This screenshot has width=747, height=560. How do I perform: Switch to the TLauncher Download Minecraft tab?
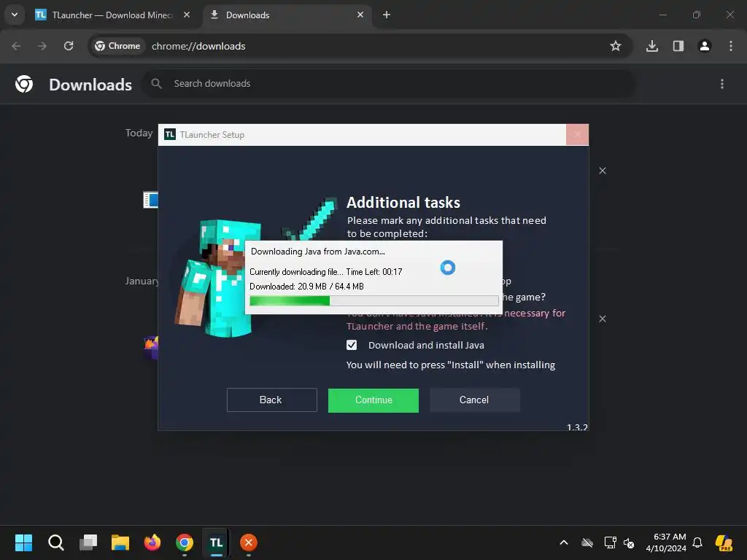pyautogui.click(x=112, y=15)
